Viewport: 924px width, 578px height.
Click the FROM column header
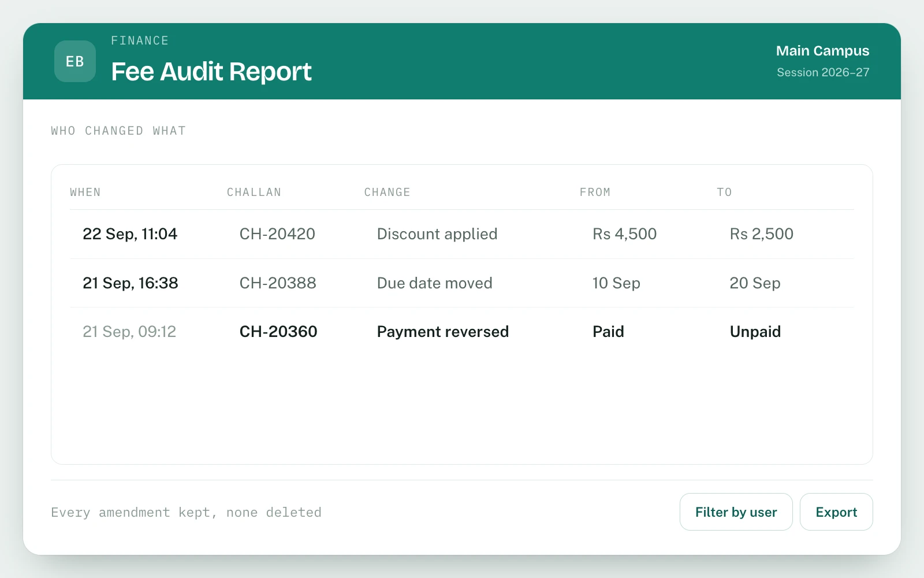[x=595, y=192]
